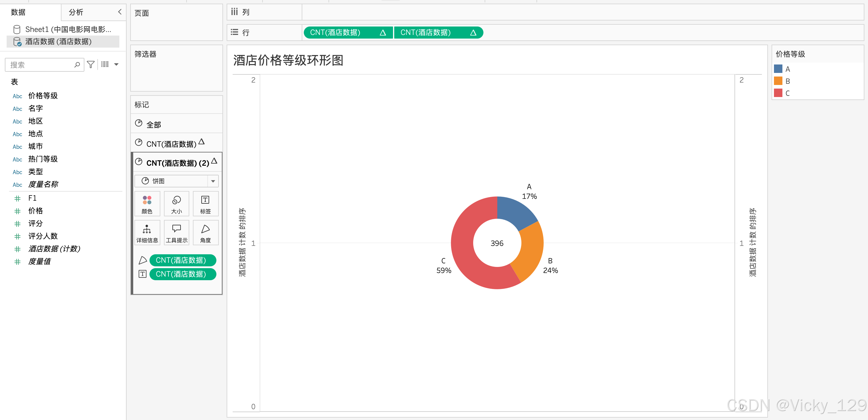Select the first CNT(酒店数据) marks card

pos(171,144)
